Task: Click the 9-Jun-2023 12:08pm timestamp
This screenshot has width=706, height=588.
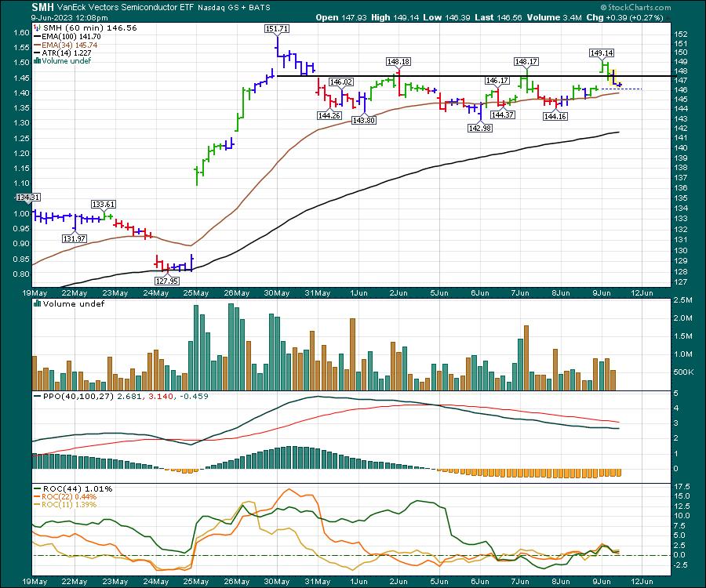Action: pos(70,18)
